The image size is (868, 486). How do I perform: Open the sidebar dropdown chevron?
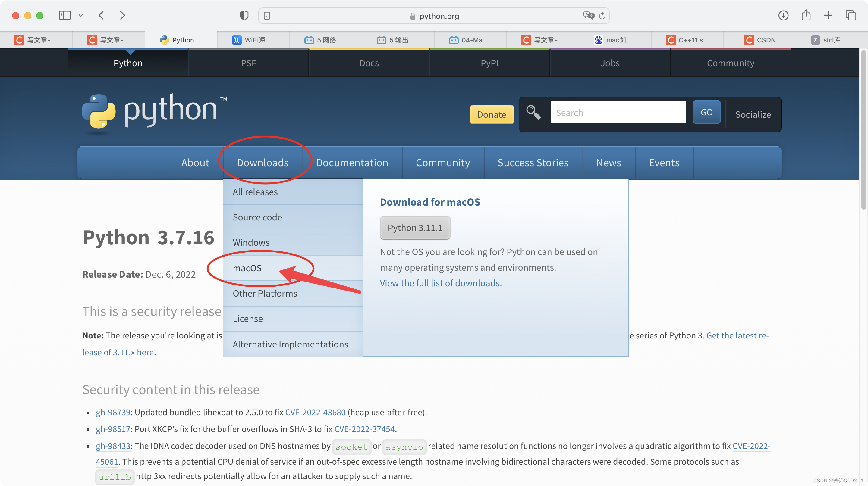coord(81,15)
